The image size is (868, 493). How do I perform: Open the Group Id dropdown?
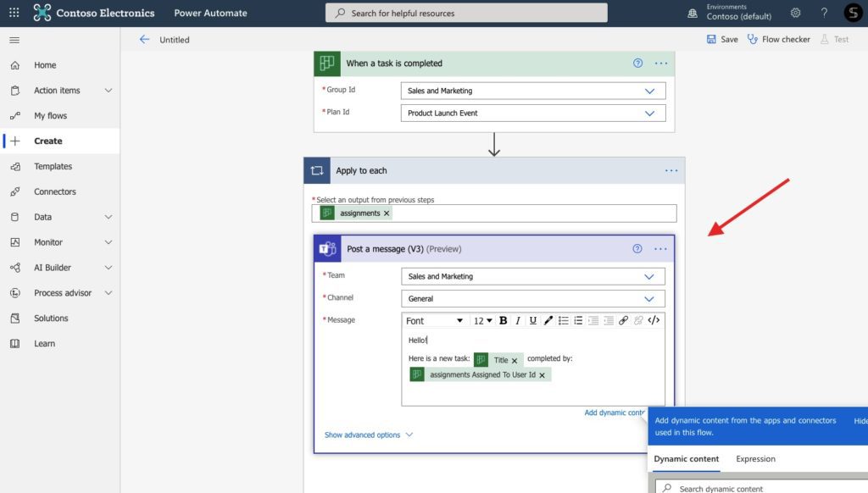tap(533, 91)
